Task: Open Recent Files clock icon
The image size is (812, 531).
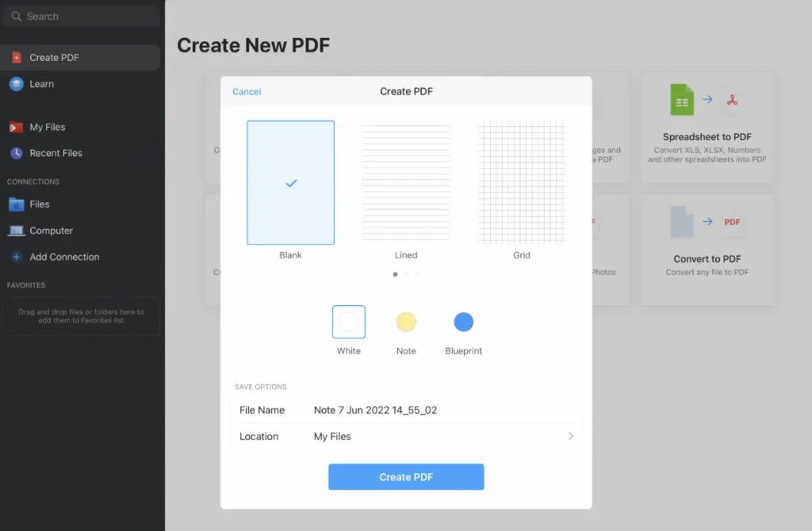Action: 17,153
